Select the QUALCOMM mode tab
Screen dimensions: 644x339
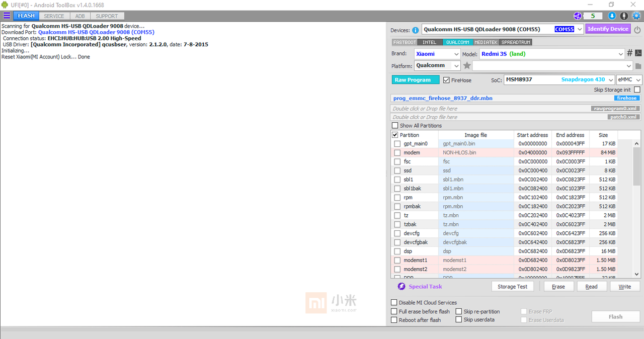click(x=458, y=42)
